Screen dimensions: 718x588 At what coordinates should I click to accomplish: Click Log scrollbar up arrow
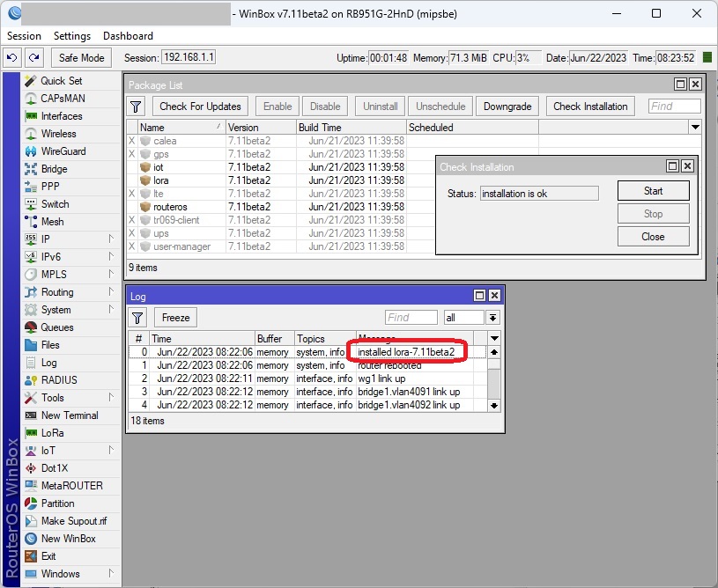click(493, 352)
